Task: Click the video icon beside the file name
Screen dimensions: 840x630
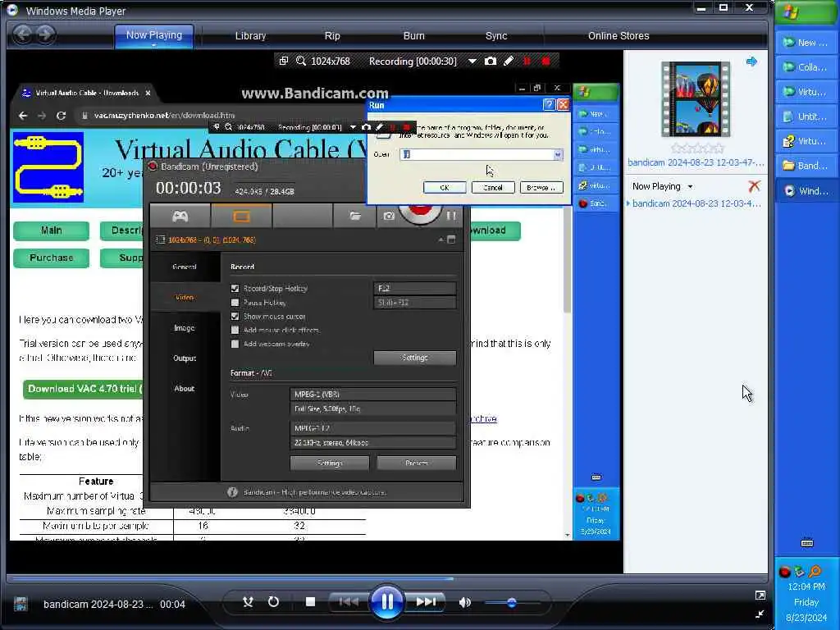Action: pyautogui.click(x=21, y=605)
